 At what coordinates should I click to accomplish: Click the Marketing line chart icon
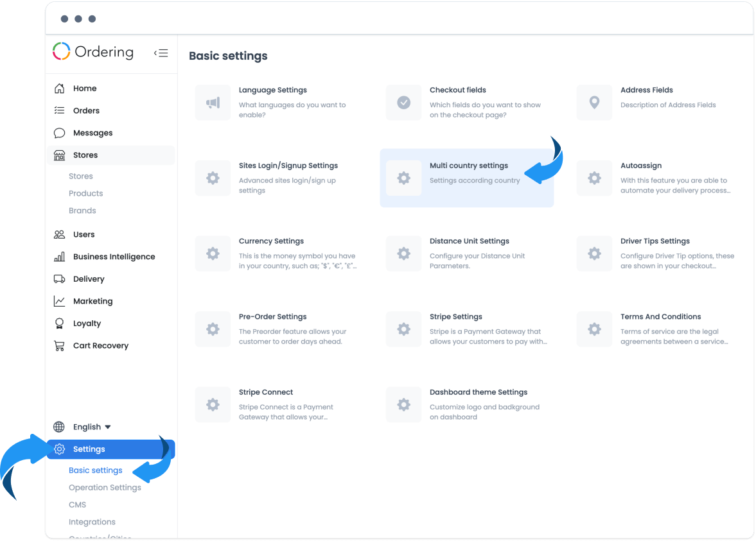59,301
